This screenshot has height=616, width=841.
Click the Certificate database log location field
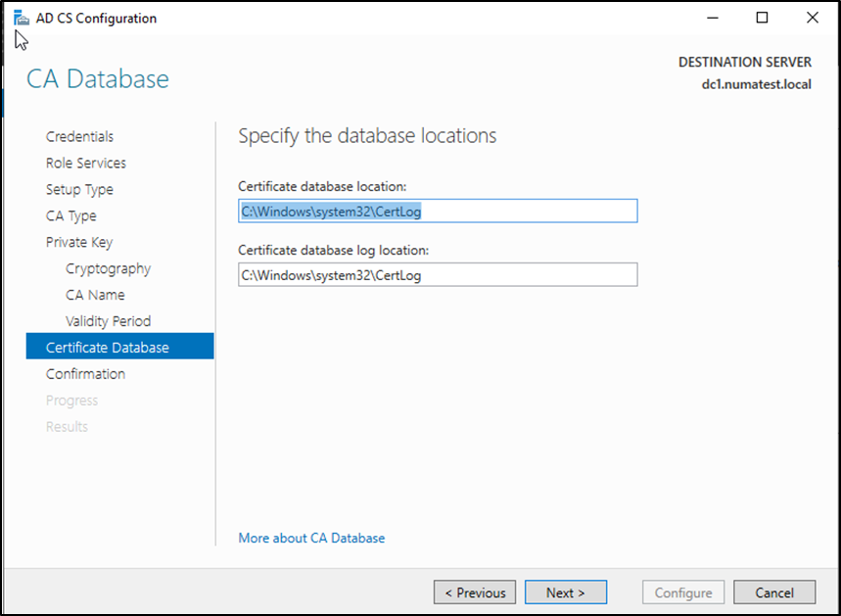(438, 275)
